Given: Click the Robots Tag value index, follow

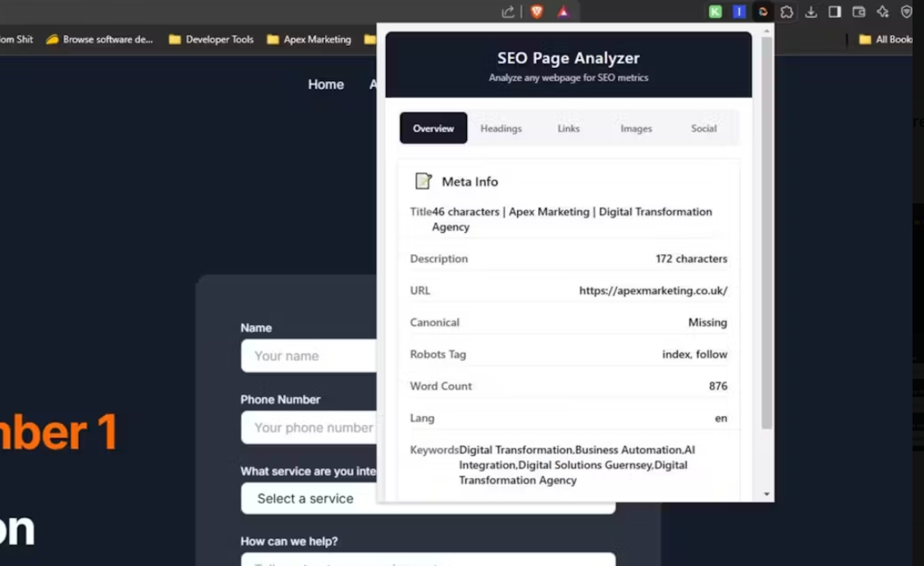Looking at the screenshot, I should coord(694,354).
